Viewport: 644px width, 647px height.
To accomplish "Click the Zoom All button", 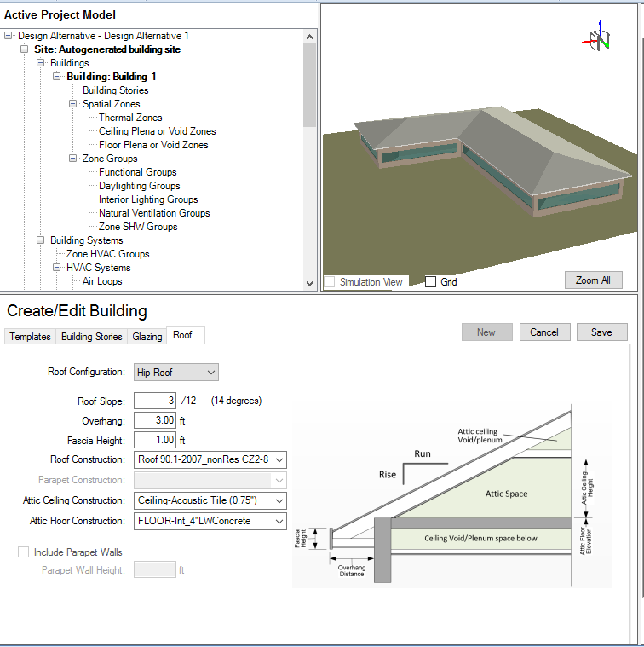I will coord(593,280).
